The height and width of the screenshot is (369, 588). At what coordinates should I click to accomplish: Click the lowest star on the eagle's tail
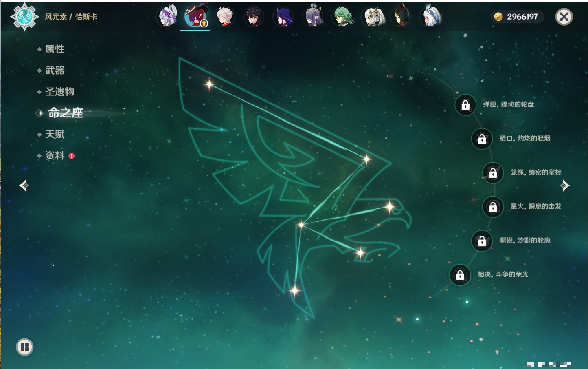[x=294, y=290]
